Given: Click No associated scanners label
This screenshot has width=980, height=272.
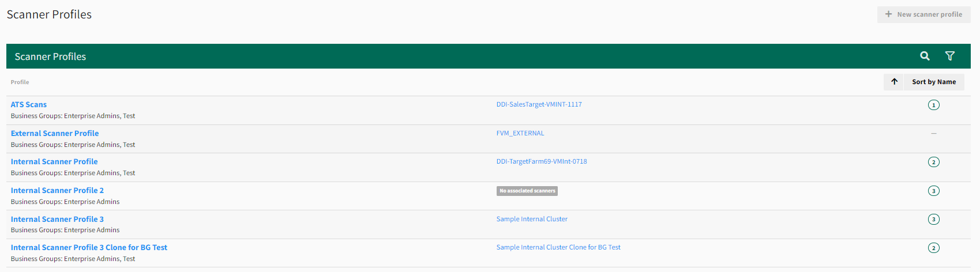Looking at the screenshot, I should coord(527,191).
